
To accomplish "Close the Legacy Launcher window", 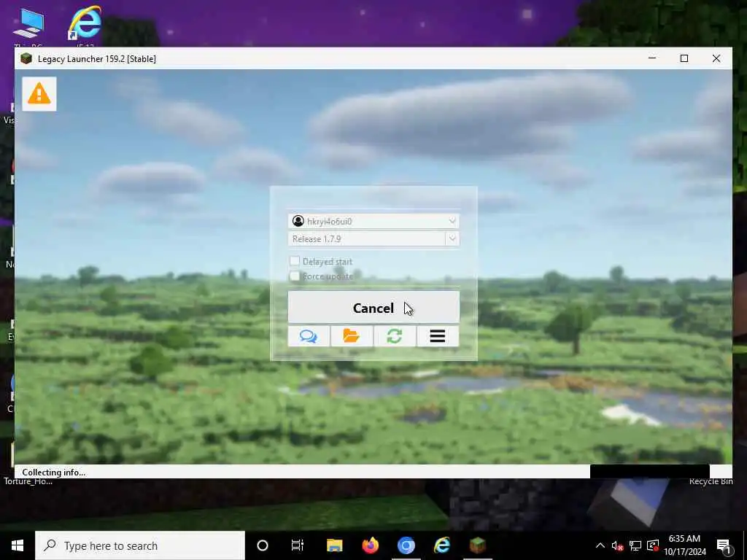I will tap(716, 58).
